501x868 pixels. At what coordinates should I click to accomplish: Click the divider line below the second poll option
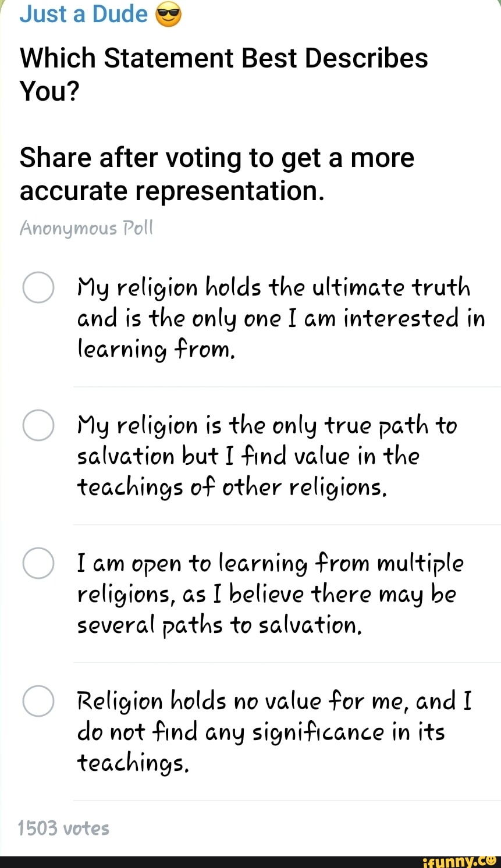[286, 524]
